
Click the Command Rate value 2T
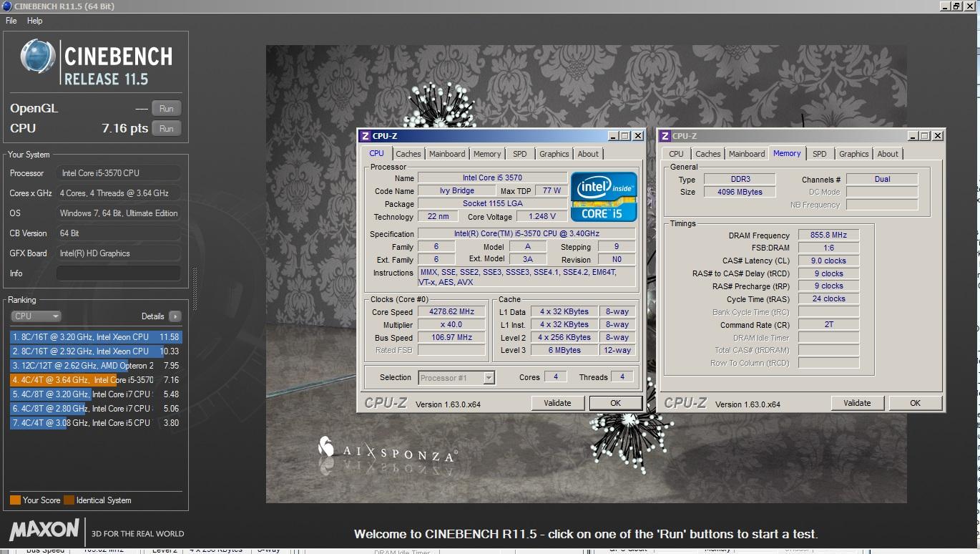[x=828, y=325]
